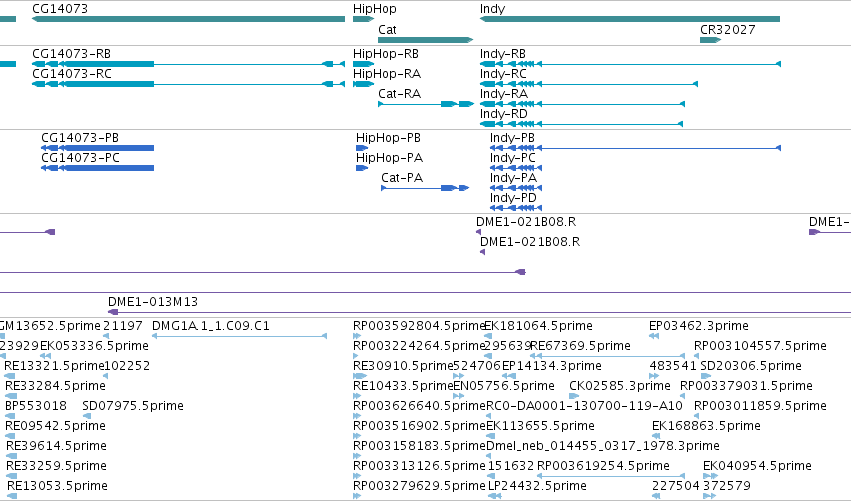Click the EN05756.5prime EST label
851x501 pixels.
pyautogui.click(x=504, y=386)
